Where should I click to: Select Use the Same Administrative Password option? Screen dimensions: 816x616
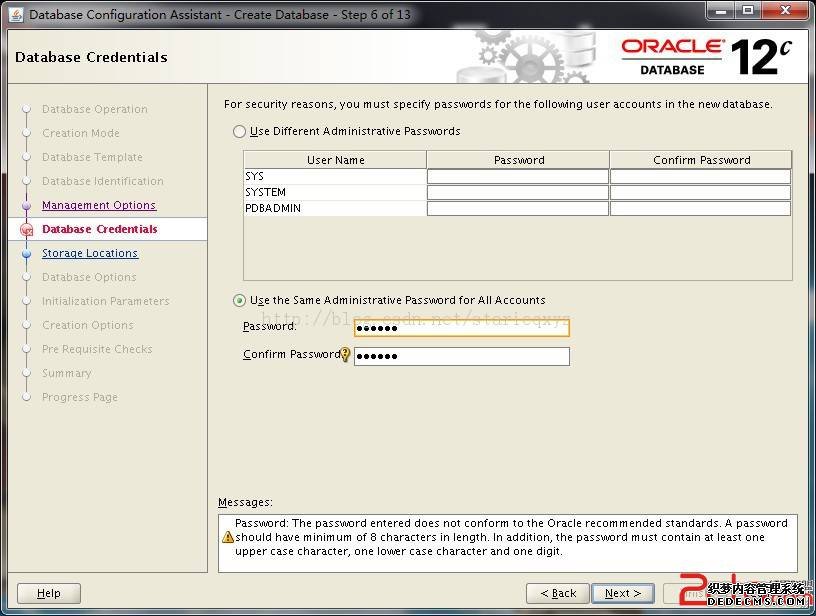coord(239,300)
